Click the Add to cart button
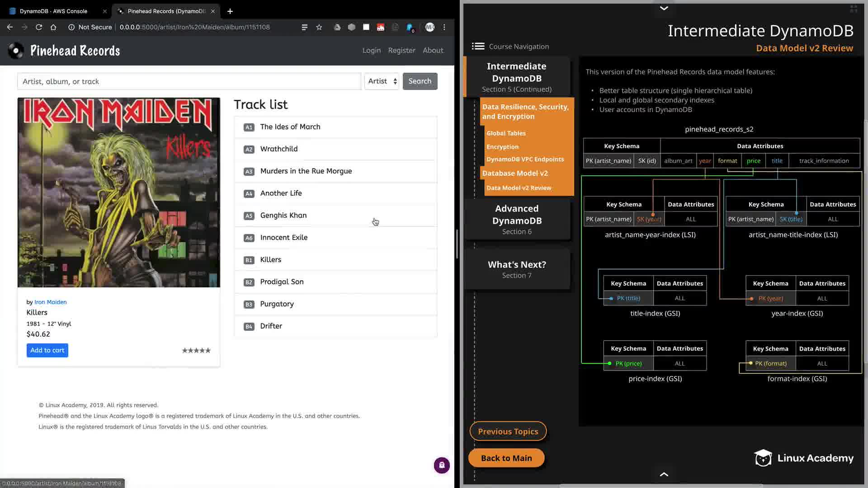The height and width of the screenshot is (488, 868). [47, 350]
